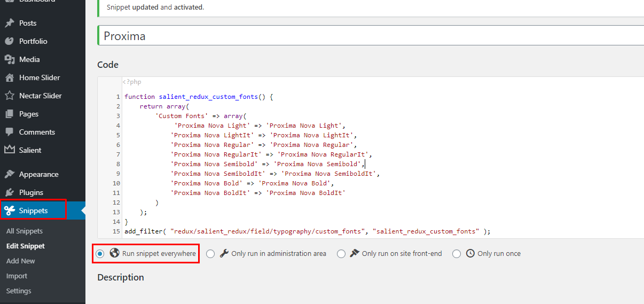
Task: Click the snippet title field containing Proxima
Action: point(371,36)
